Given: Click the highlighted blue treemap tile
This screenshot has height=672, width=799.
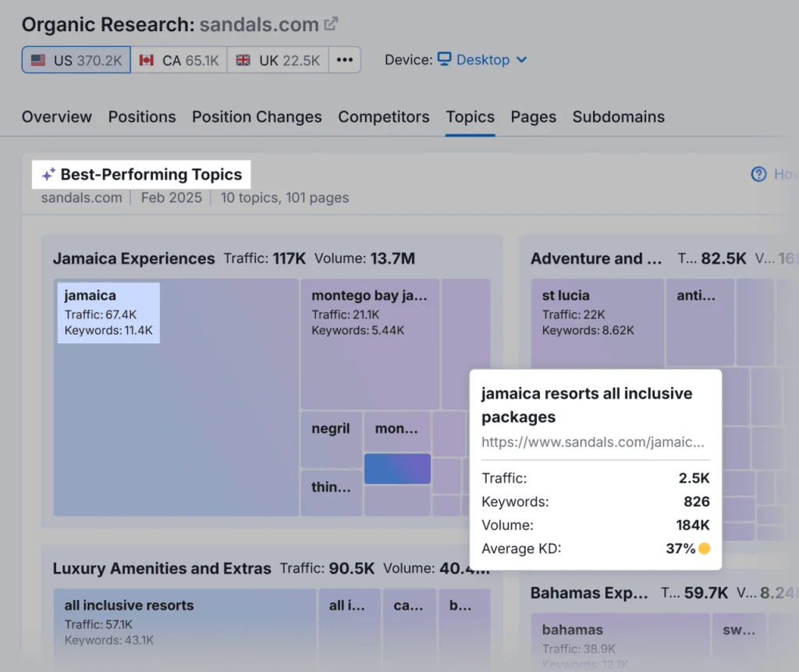Looking at the screenshot, I should point(397,468).
